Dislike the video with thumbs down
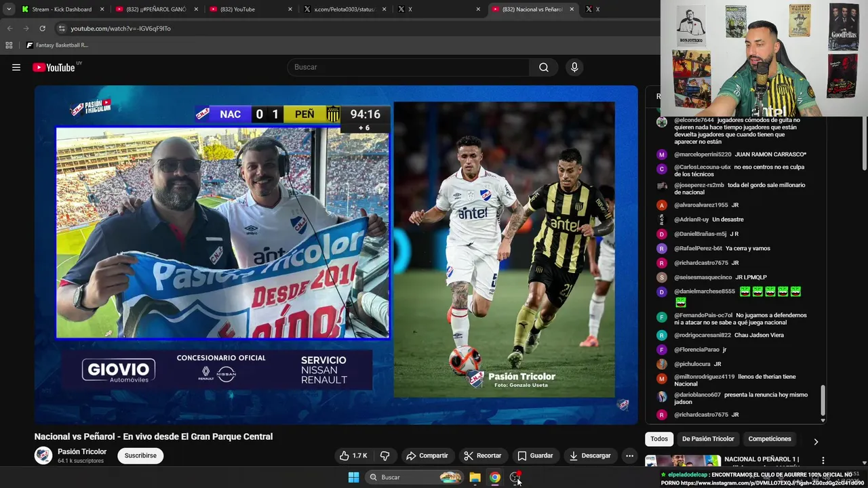The image size is (868, 488). point(384,455)
